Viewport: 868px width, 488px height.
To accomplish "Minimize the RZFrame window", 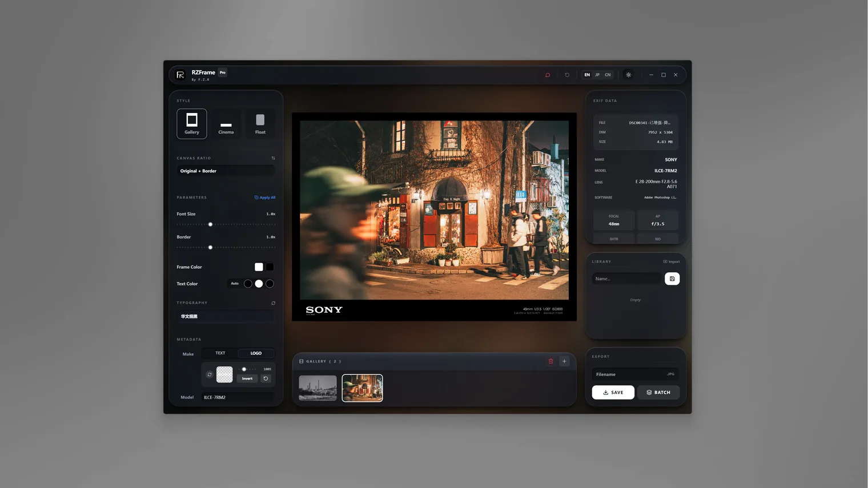I will [651, 75].
